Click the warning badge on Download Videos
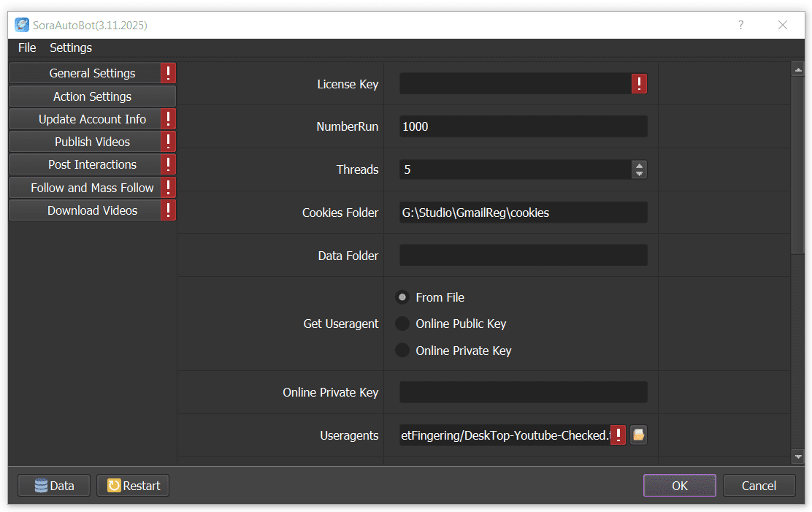 (x=169, y=210)
